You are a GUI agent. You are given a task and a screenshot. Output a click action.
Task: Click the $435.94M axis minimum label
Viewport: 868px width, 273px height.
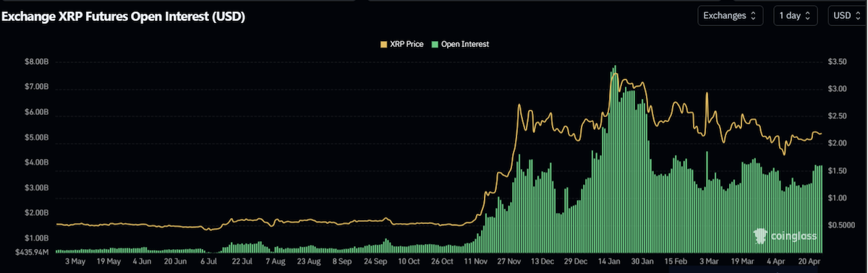pos(32,252)
